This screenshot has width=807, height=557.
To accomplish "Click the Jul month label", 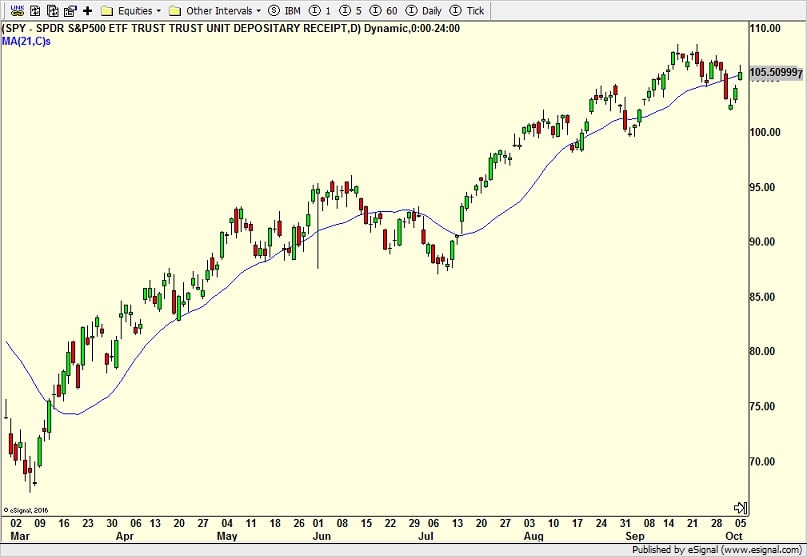I will point(425,536).
